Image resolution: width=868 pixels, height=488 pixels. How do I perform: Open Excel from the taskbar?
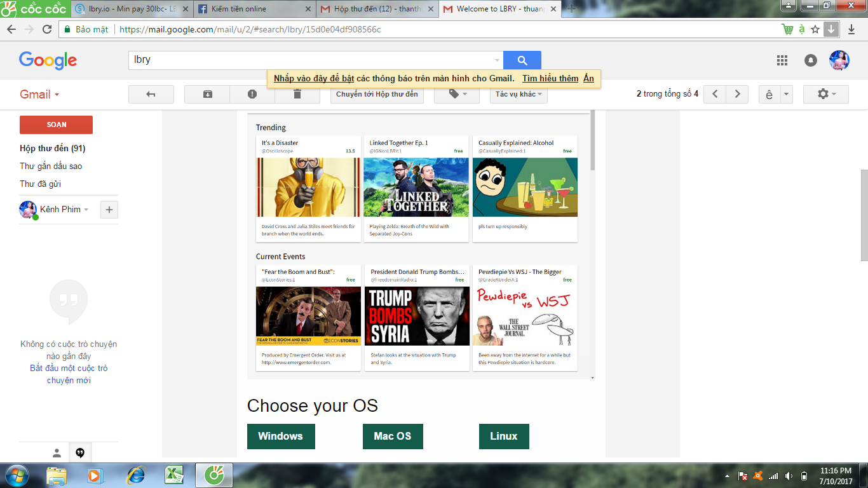tap(174, 475)
